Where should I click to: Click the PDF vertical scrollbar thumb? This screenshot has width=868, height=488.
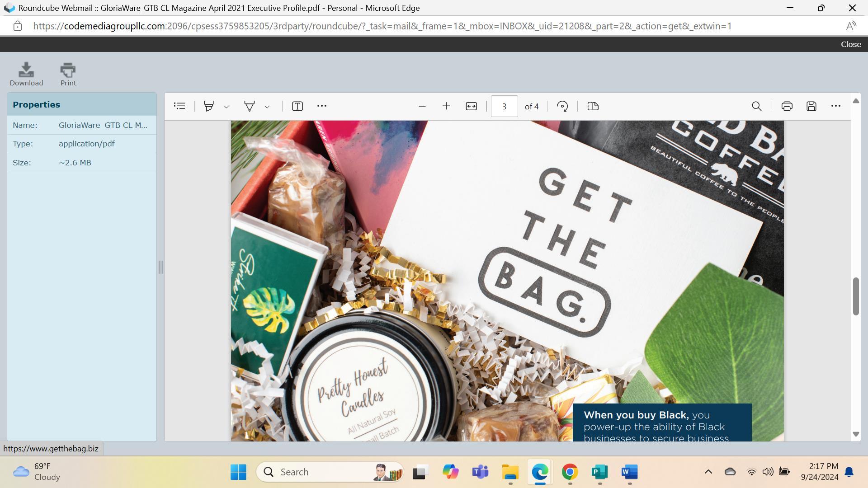pyautogui.click(x=855, y=296)
